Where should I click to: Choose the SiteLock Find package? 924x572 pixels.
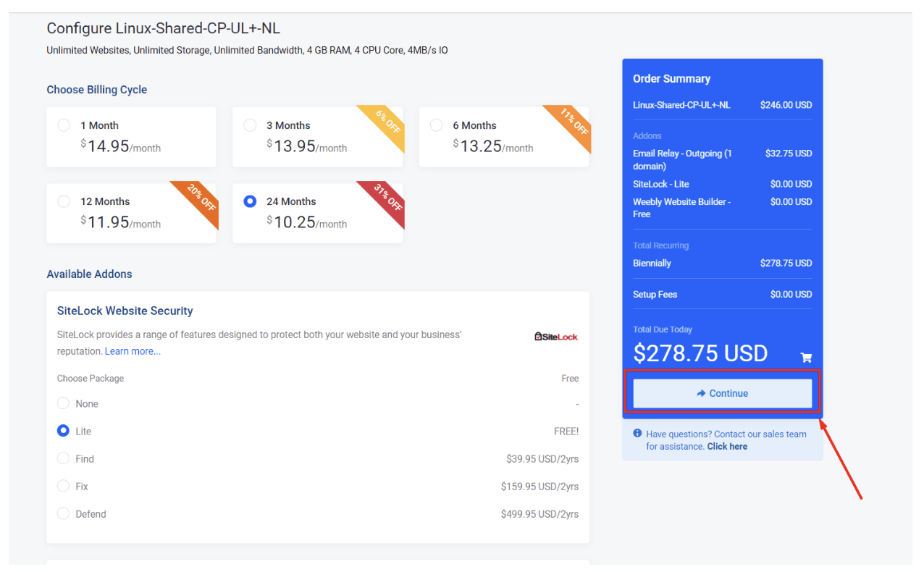click(x=63, y=458)
